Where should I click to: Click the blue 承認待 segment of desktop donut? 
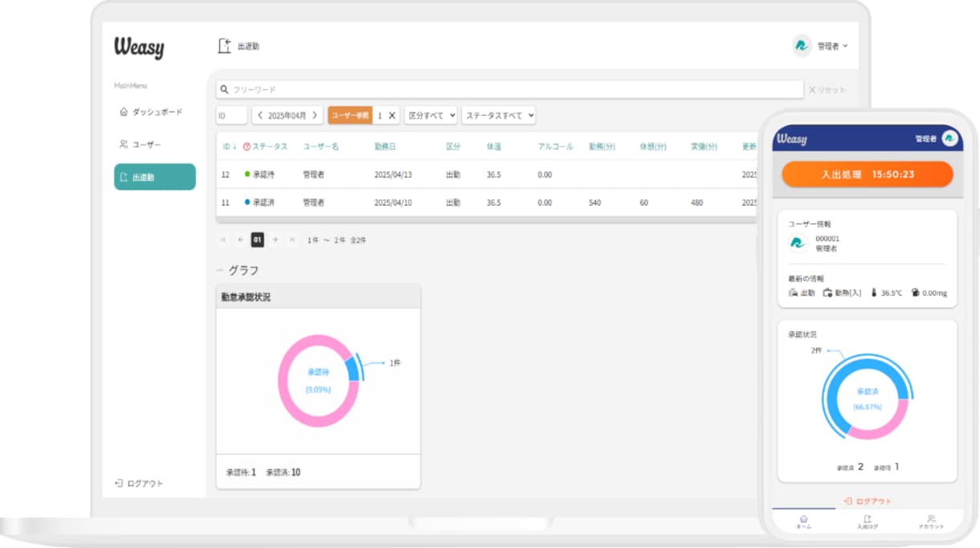click(x=352, y=369)
